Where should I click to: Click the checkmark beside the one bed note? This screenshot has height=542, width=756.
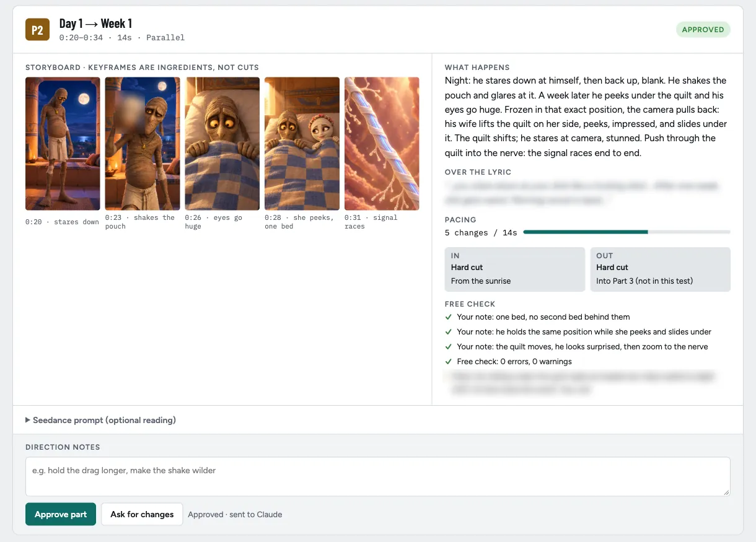click(449, 317)
